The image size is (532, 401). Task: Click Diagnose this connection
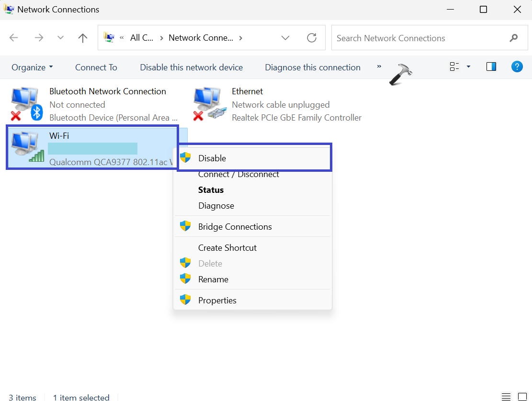pyautogui.click(x=313, y=67)
